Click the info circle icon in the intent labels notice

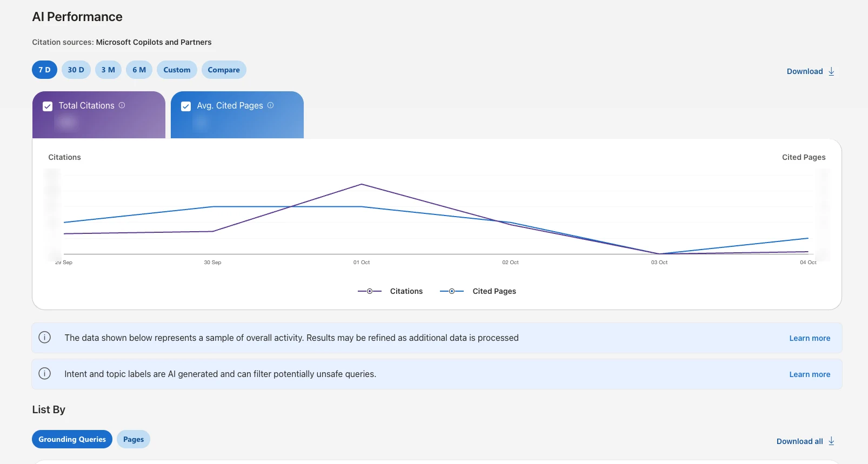tap(45, 374)
